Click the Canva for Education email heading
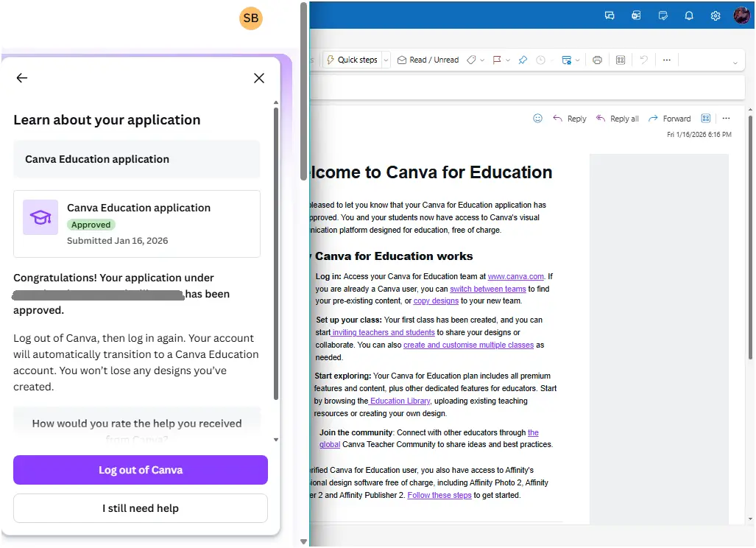Viewport: 756px width, 548px height. point(431,172)
